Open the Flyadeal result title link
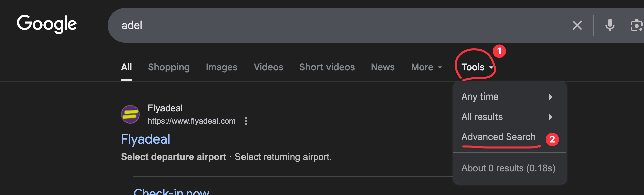 (x=146, y=139)
